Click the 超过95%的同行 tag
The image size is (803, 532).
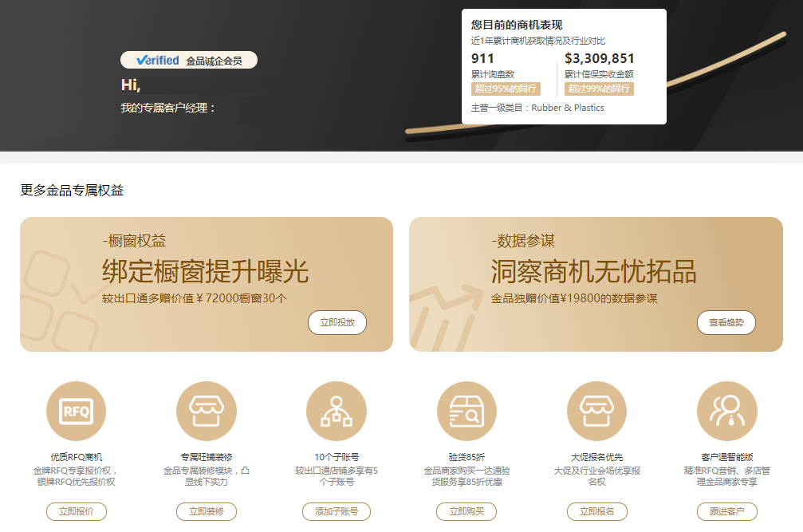[x=506, y=89]
